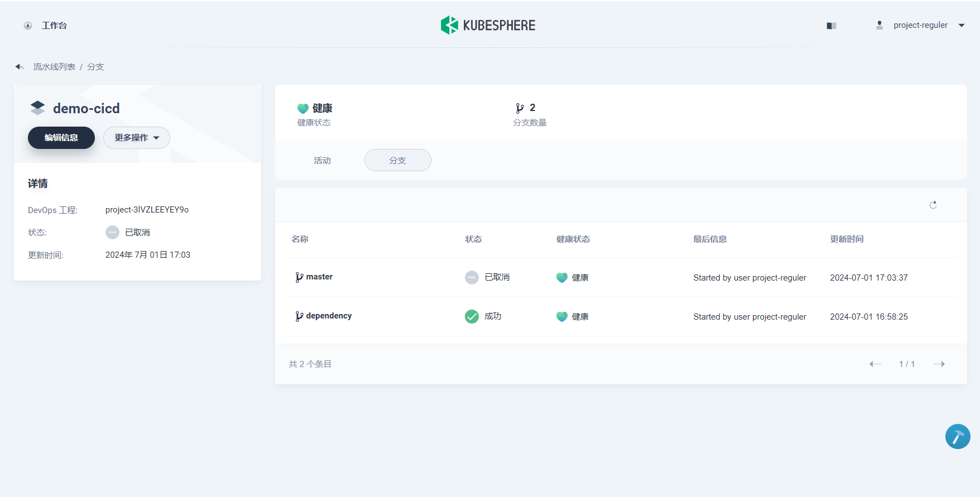Click the 分支 breadcrumb text

pos(95,67)
